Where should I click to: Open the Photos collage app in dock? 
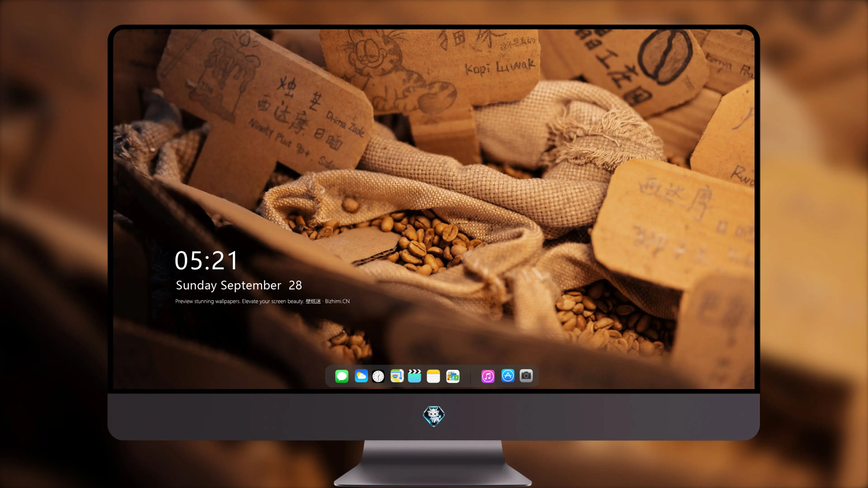pyautogui.click(x=453, y=376)
